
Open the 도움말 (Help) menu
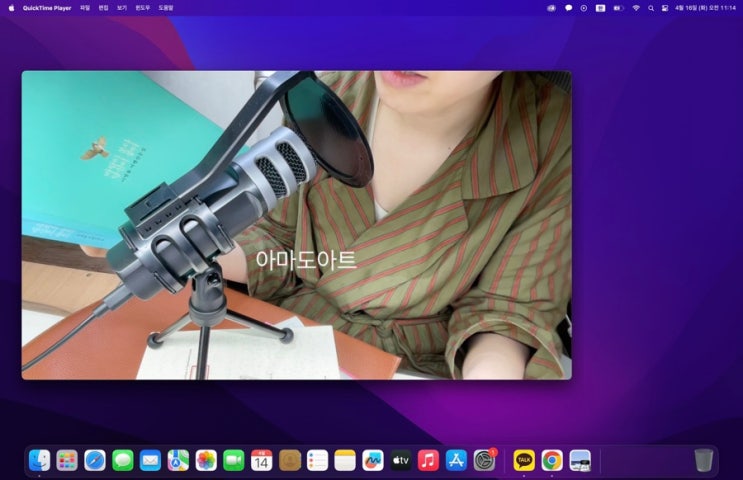coord(166,8)
